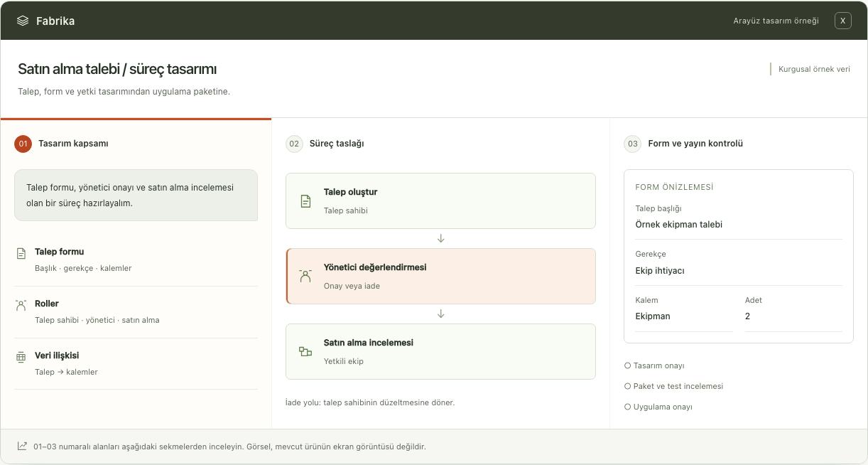
Task: Open the Veri ilişkisi list row
Action: [136, 364]
